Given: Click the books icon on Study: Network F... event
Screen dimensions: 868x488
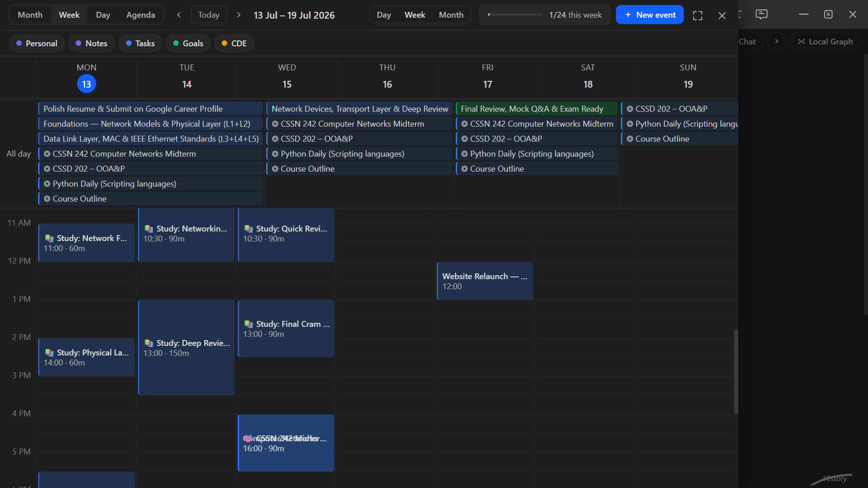Looking at the screenshot, I should (49, 238).
